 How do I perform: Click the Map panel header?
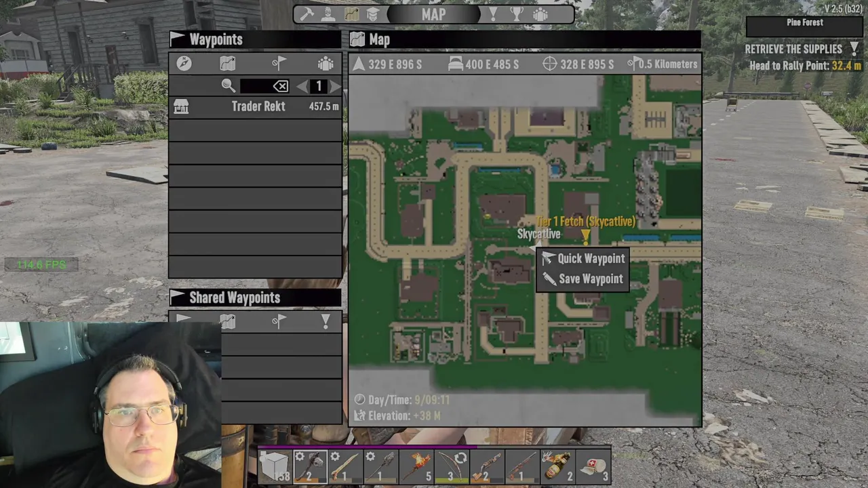click(x=525, y=39)
